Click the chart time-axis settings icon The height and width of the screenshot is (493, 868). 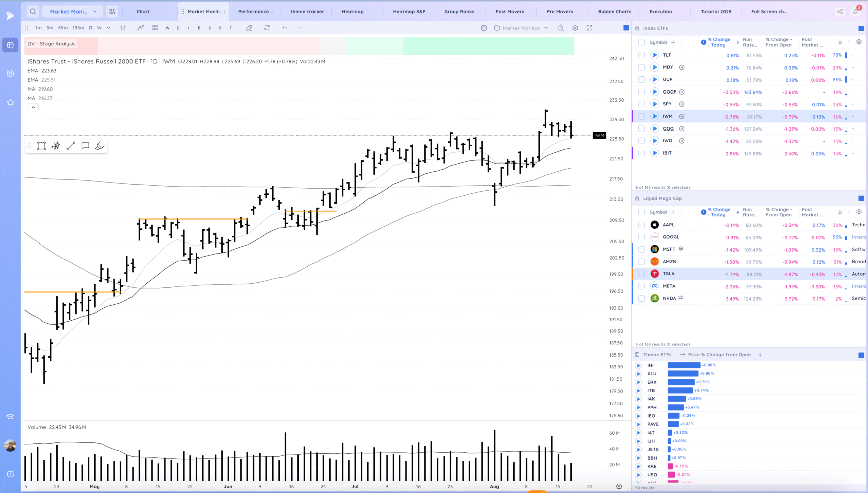tap(619, 486)
